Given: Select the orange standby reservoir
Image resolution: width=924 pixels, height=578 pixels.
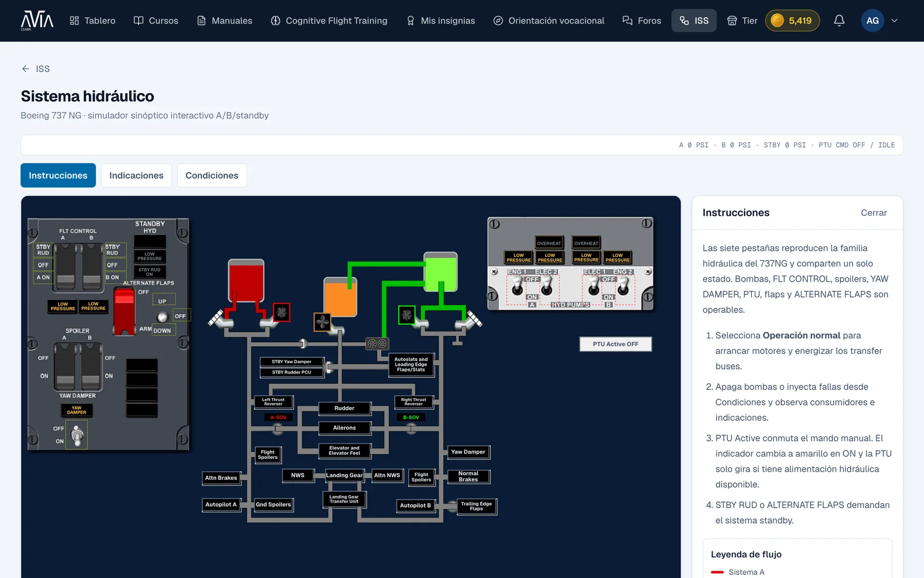Looking at the screenshot, I should tap(340, 297).
